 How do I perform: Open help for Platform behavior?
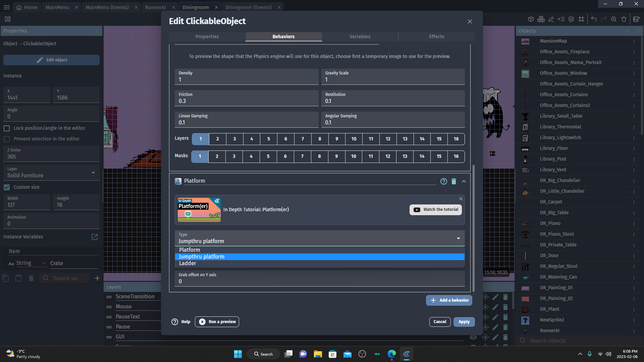(x=443, y=181)
